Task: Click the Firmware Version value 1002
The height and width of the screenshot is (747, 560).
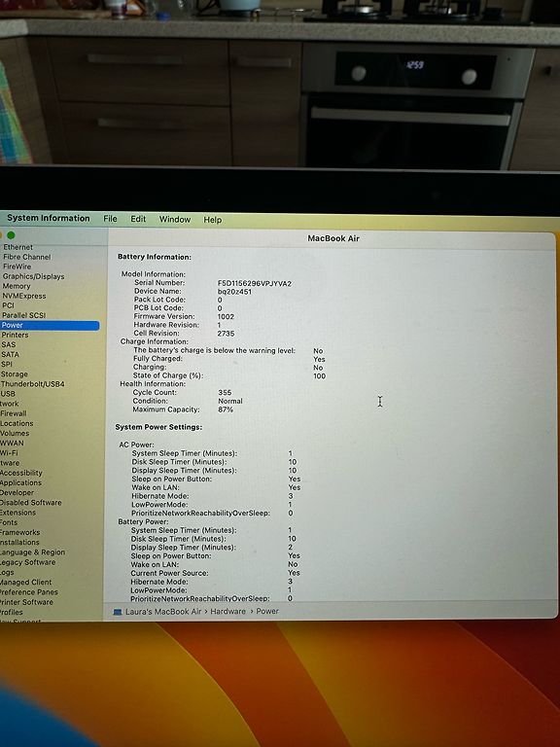Action: tap(226, 316)
